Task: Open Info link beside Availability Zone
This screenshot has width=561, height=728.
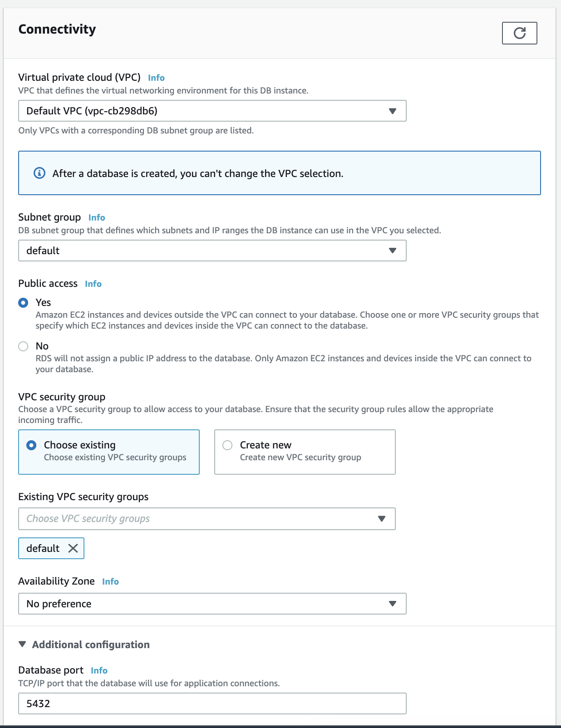Action: (110, 581)
